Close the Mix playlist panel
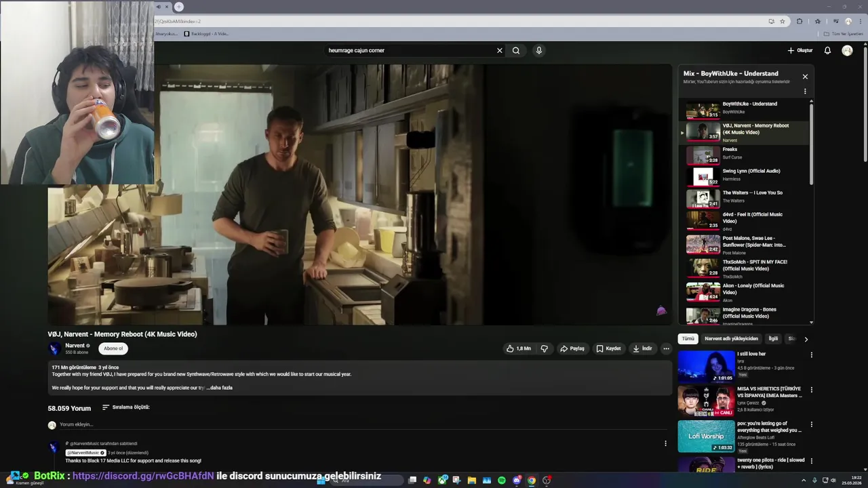This screenshot has height=488, width=868. pyautogui.click(x=805, y=77)
